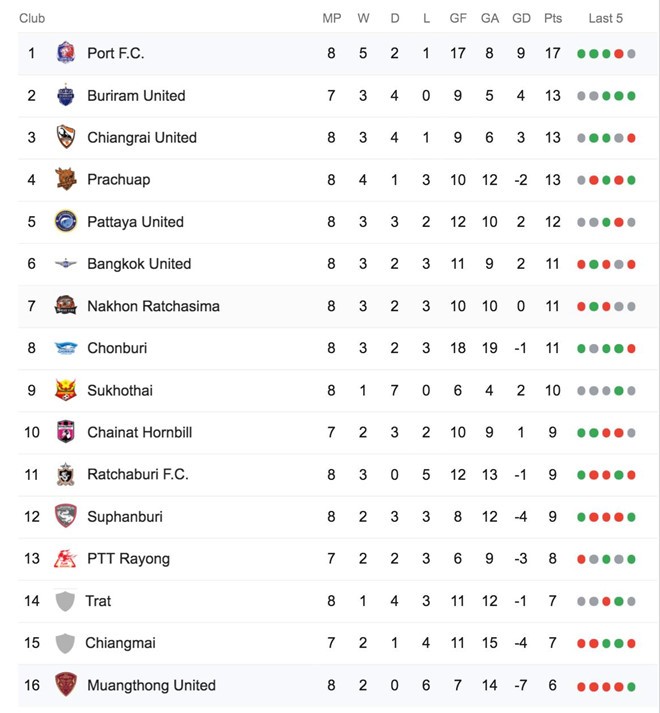Click the Pts column header

553,18
